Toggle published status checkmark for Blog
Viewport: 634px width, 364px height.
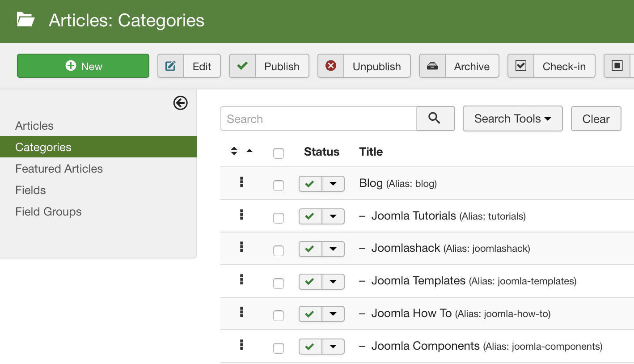[x=310, y=184]
